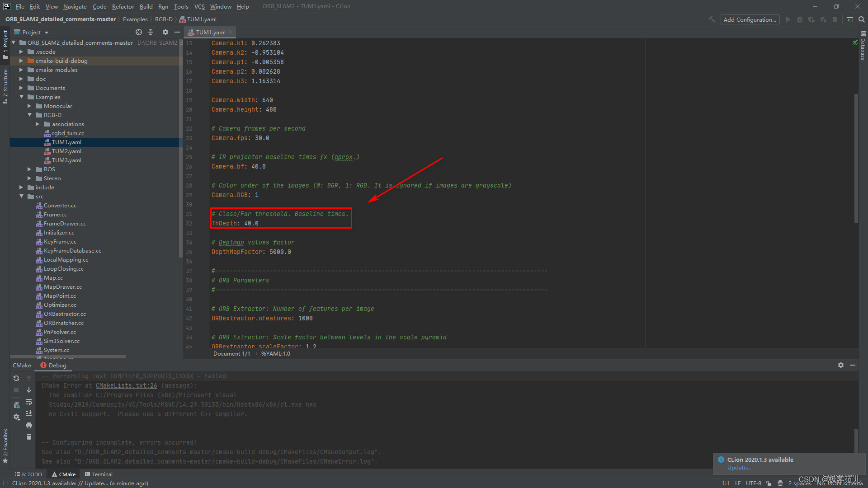The width and height of the screenshot is (868, 488).
Task: Switch to the Debug tab in CMake panel
Action: 53,365
